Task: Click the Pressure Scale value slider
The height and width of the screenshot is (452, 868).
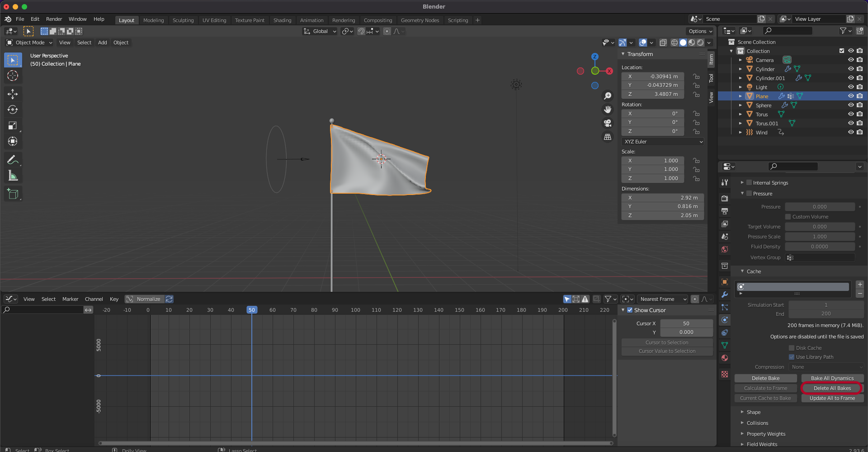Action: 819,237
